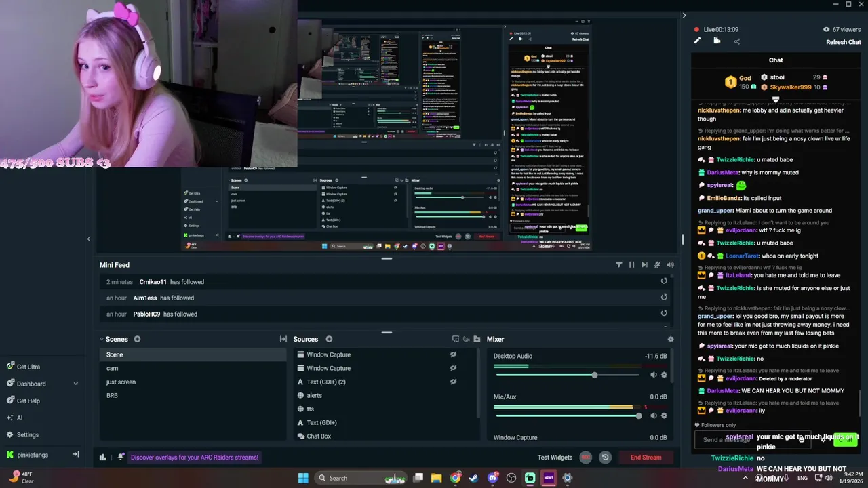Open the performance stats bar-chart icon

pyautogui.click(x=103, y=457)
